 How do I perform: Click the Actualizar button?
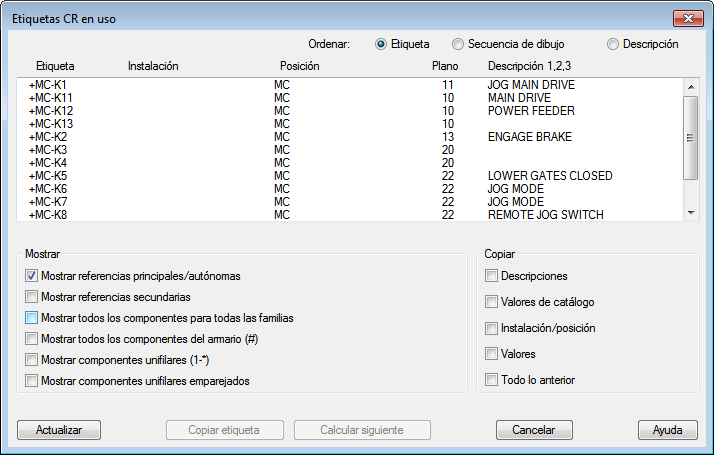click(59, 430)
